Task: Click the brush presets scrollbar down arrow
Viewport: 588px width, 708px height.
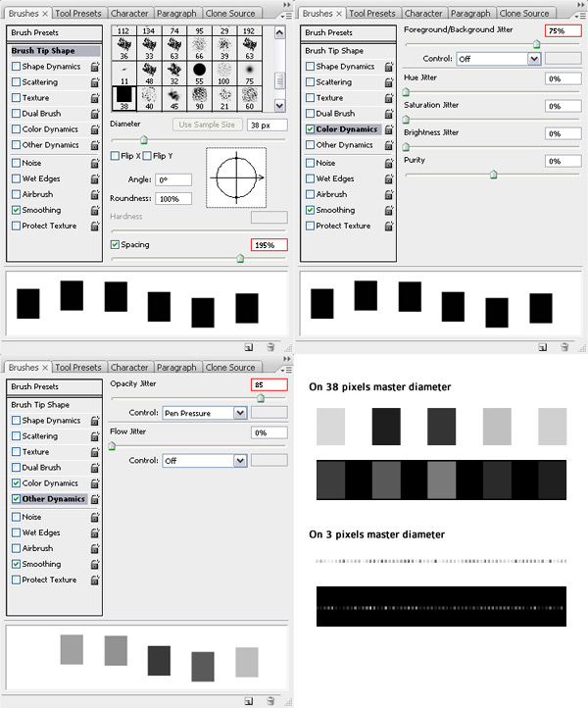Action: (x=279, y=106)
